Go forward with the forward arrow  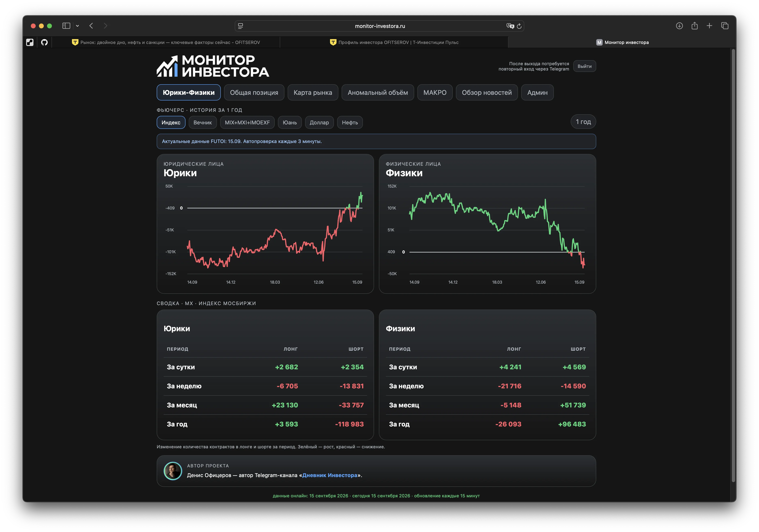(105, 26)
